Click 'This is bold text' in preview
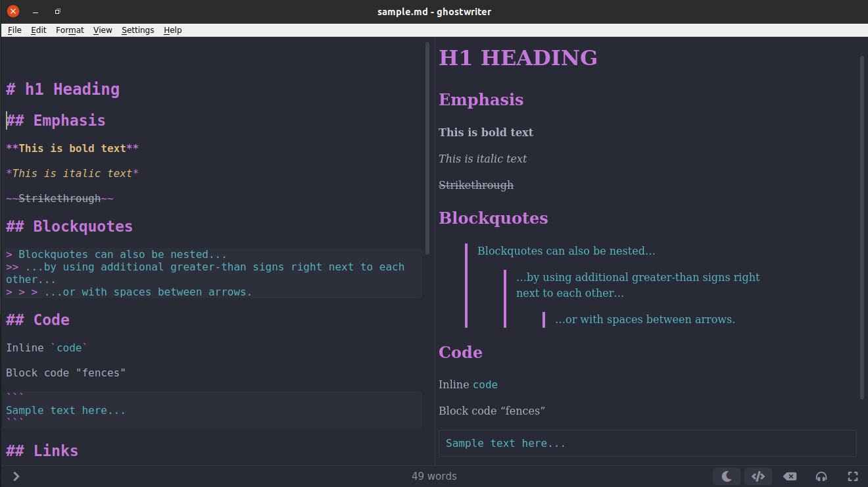Screen dimensions: 868x487 pos(486,132)
